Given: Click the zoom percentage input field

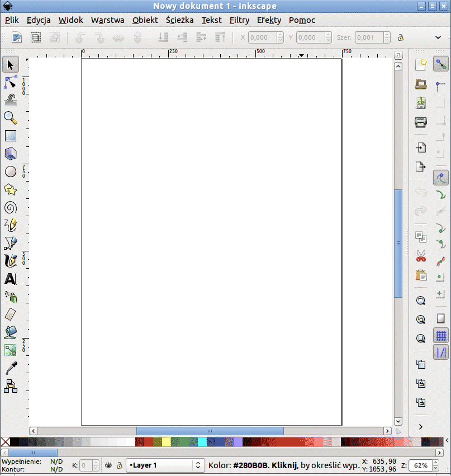Looking at the screenshot, I should point(420,465).
